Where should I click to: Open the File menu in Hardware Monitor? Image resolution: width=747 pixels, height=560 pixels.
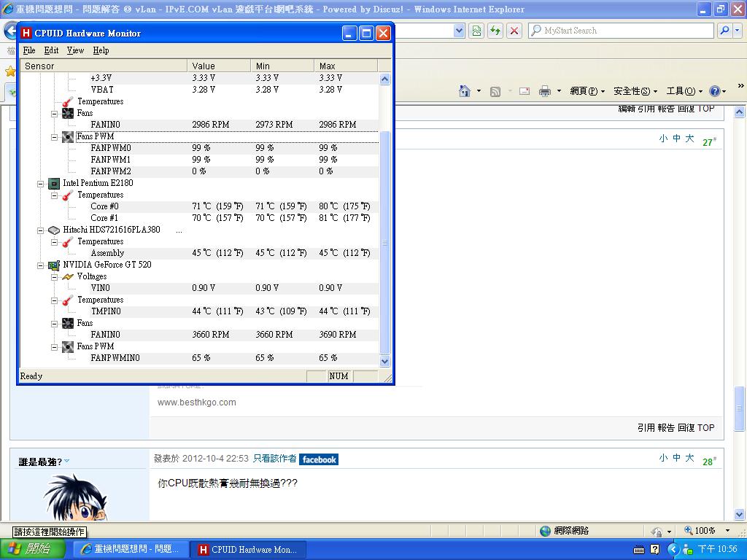click(29, 50)
